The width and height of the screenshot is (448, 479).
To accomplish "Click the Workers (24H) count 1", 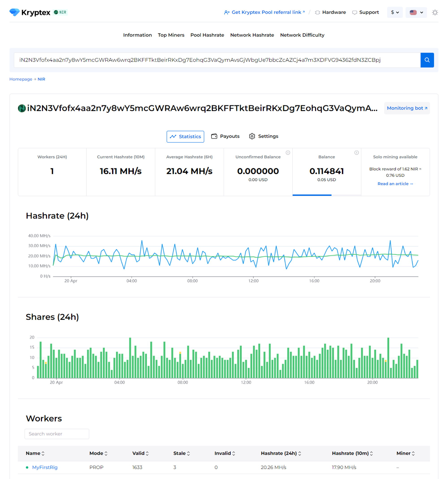I will pos(52,171).
